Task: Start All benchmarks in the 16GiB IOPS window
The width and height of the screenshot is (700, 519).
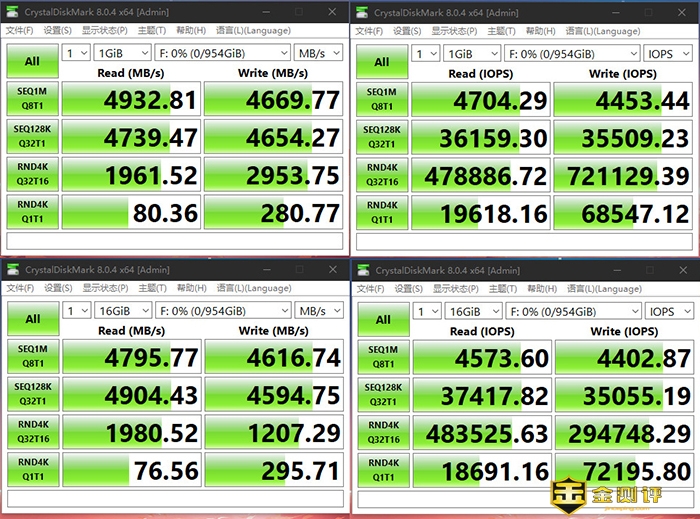Action: (x=383, y=320)
